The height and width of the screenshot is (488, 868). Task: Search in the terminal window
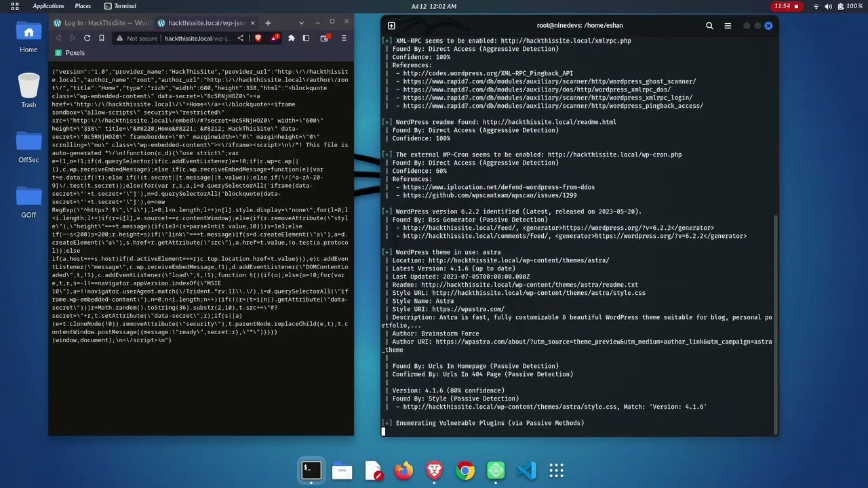pyautogui.click(x=709, y=26)
